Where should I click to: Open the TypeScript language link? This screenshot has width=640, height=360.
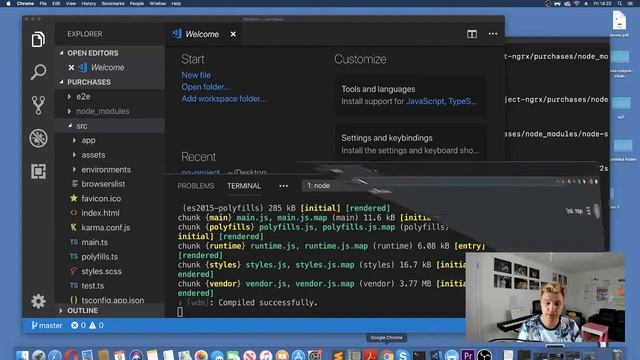(x=462, y=101)
